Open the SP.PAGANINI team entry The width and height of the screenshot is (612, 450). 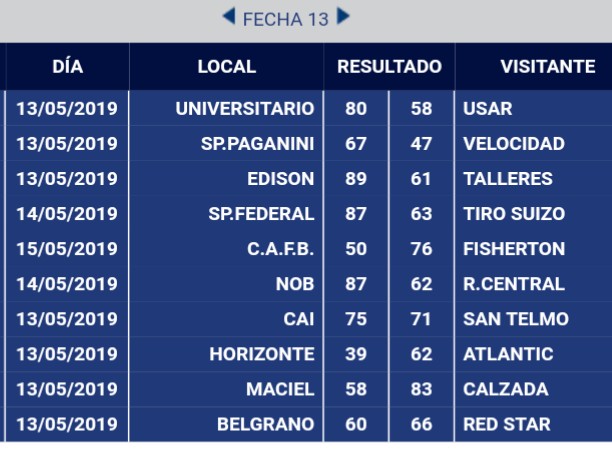(x=257, y=144)
